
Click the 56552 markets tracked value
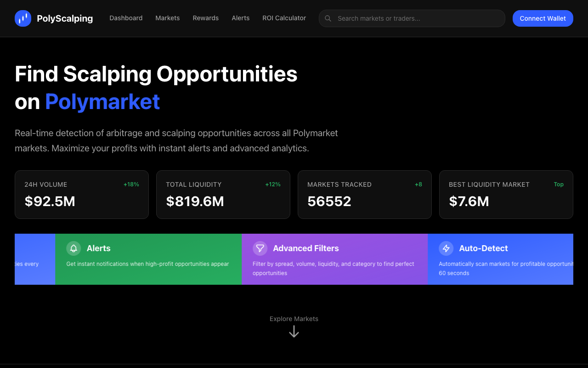[x=329, y=201]
